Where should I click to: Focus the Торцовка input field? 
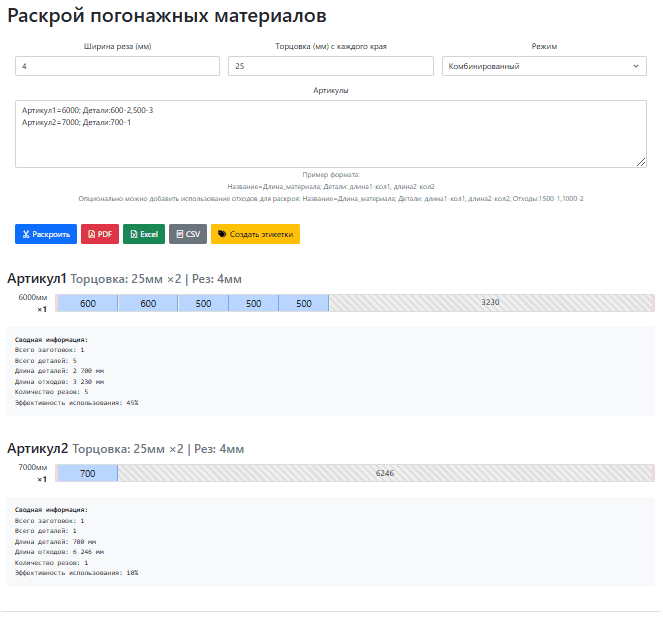point(331,66)
